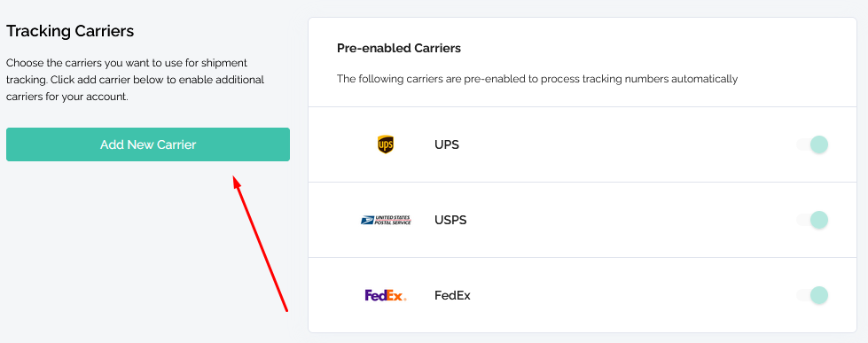Click the Add New Carrier button

(148, 144)
